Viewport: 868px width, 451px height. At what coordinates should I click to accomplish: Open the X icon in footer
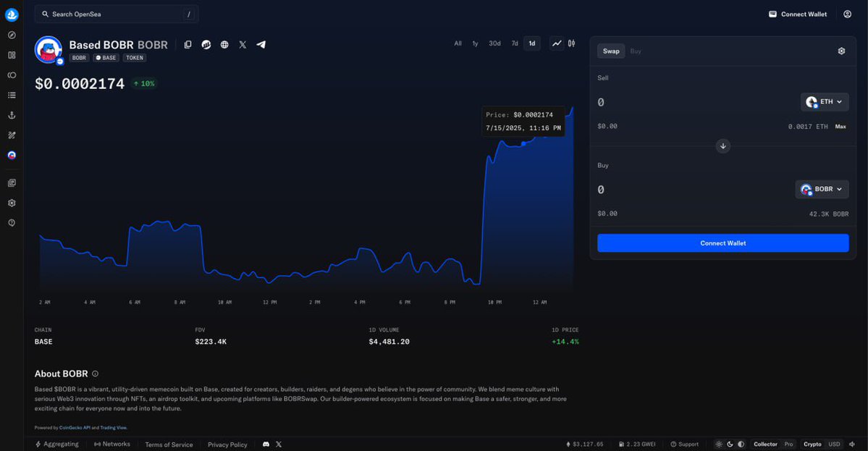(279, 444)
